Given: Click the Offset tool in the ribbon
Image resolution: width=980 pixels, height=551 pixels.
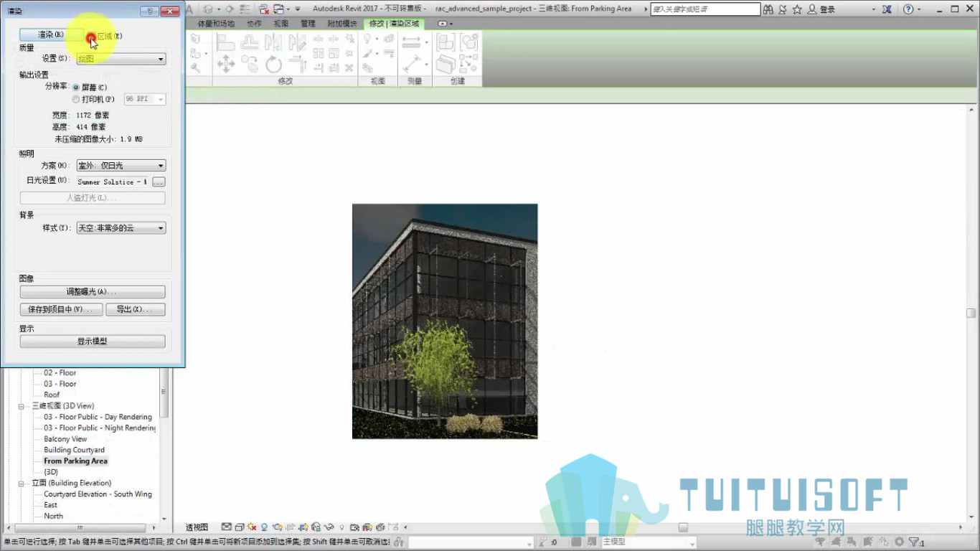Looking at the screenshot, I should click(x=250, y=42).
